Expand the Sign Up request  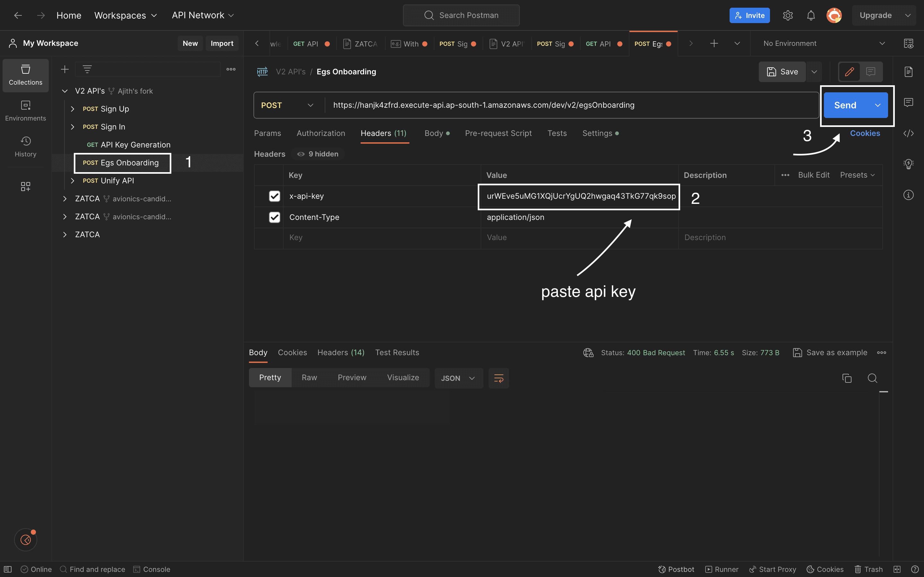(73, 109)
